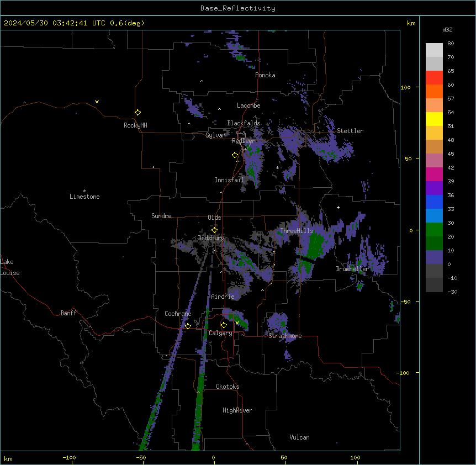476x465 pixels.
Task: Click the Banff town label
Action: (x=68, y=313)
